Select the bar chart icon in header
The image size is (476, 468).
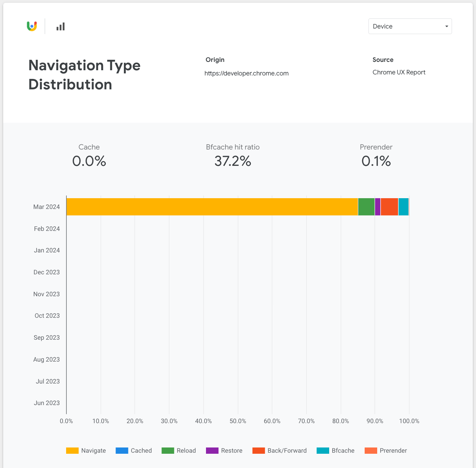point(60,26)
